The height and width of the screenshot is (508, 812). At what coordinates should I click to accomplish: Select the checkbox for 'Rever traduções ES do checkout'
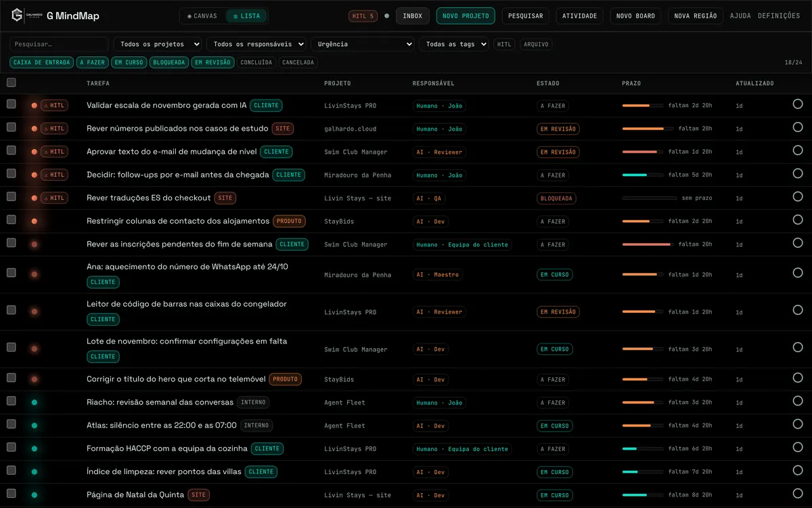11,197
